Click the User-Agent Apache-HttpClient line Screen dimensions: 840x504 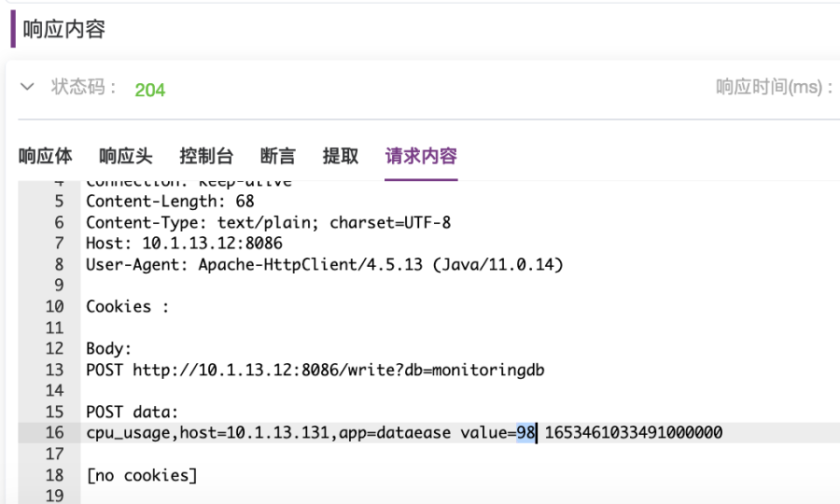coord(325,264)
